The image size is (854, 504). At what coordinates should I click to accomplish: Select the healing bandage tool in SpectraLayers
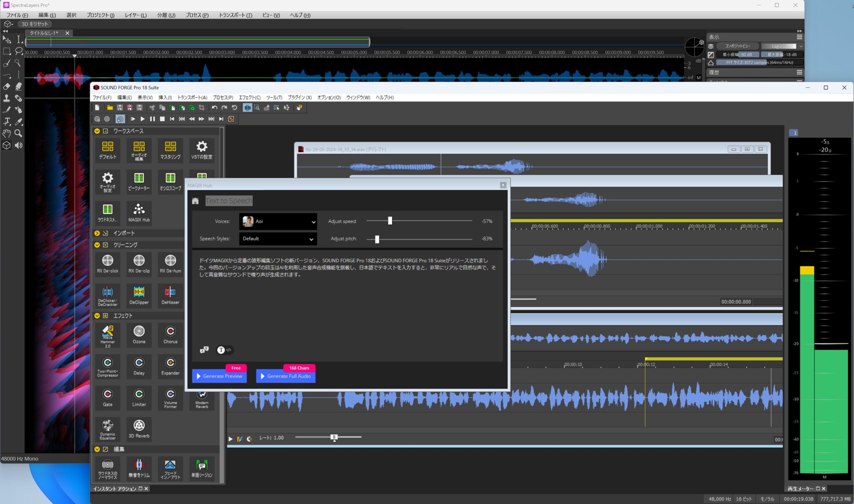point(18,98)
